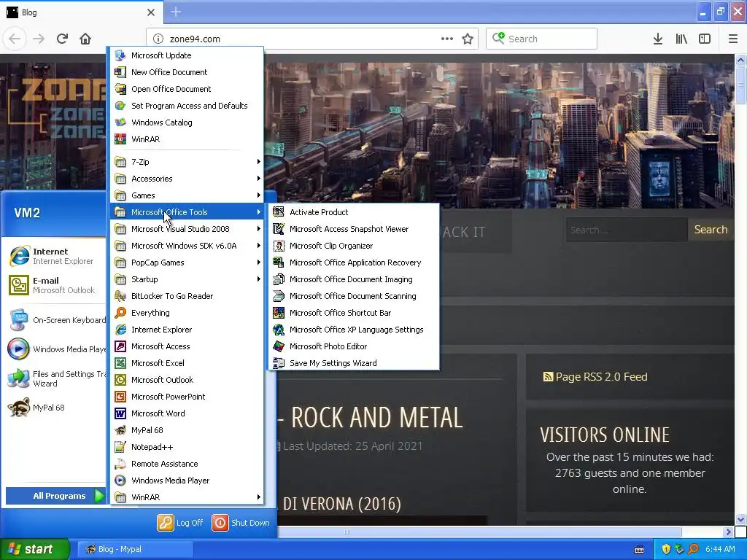Select Microsoft Office Tools folder
Image resolution: width=747 pixels, height=560 pixels.
[x=187, y=212]
